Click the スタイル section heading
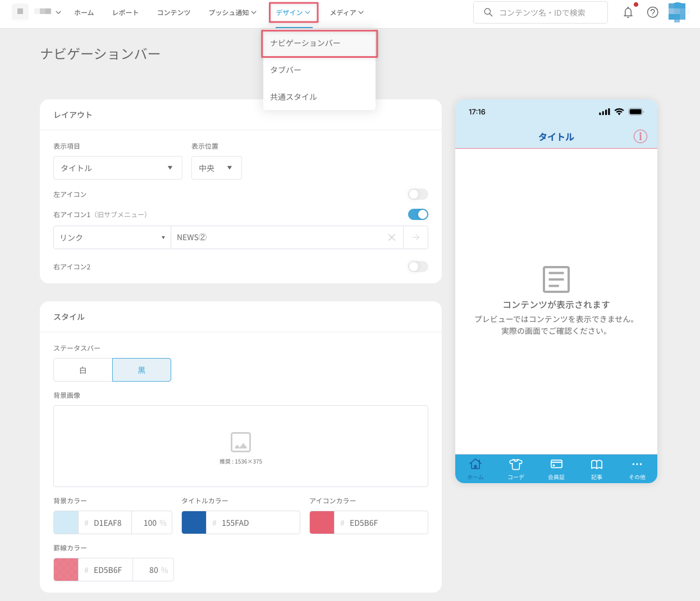 click(x=69, y=316)
